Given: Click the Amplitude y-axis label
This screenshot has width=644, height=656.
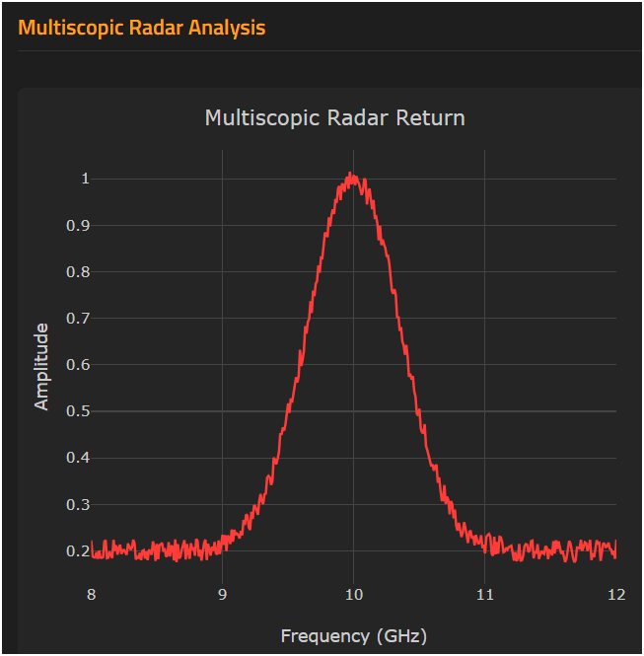Looking at the screenshot, I should [x=41, y=365].
